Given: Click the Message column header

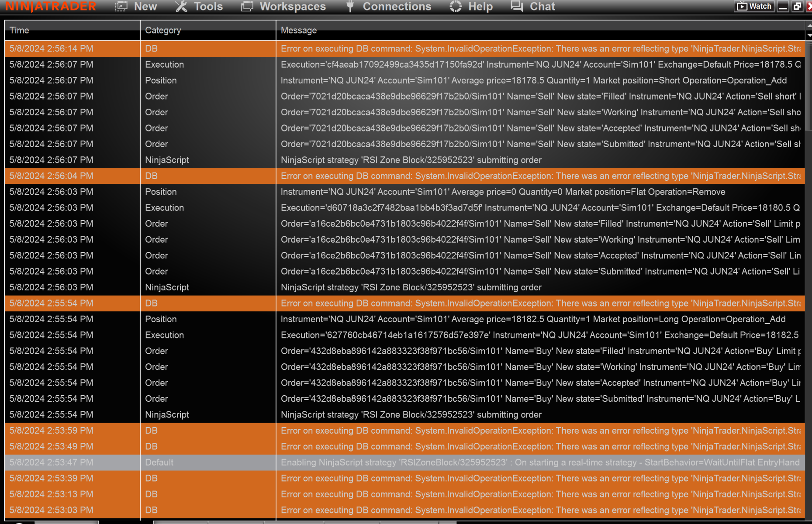Looking at the screenshot, I should tap(540, 30).
